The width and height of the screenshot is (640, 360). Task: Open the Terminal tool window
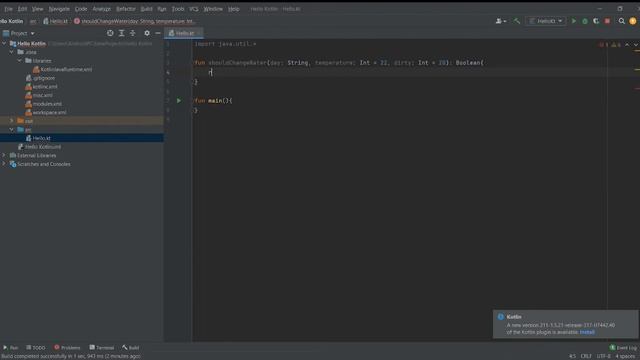click(x=102, y=347)
